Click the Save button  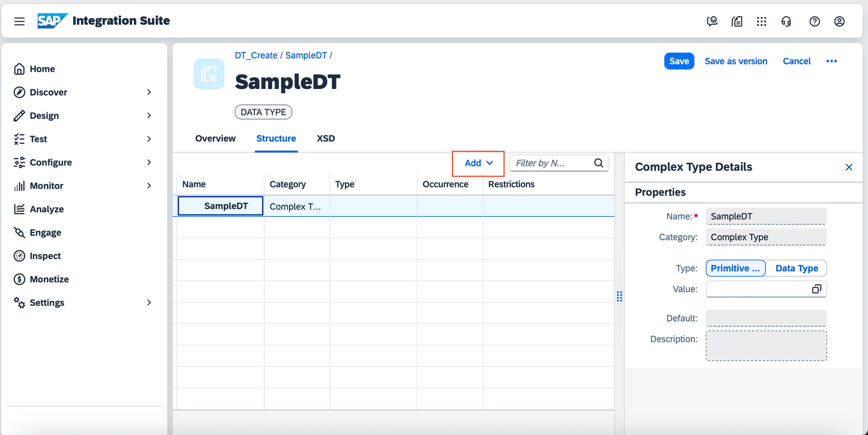(679, 61)
